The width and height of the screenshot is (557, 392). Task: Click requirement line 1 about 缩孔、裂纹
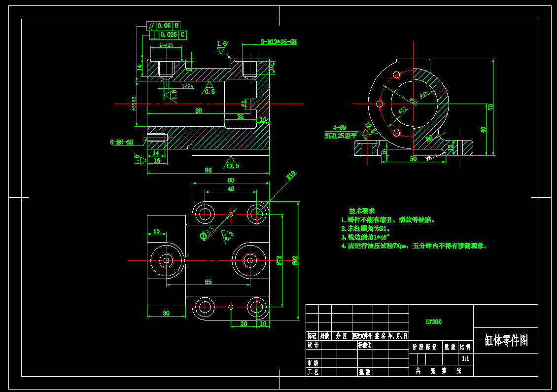pos(388,220)
